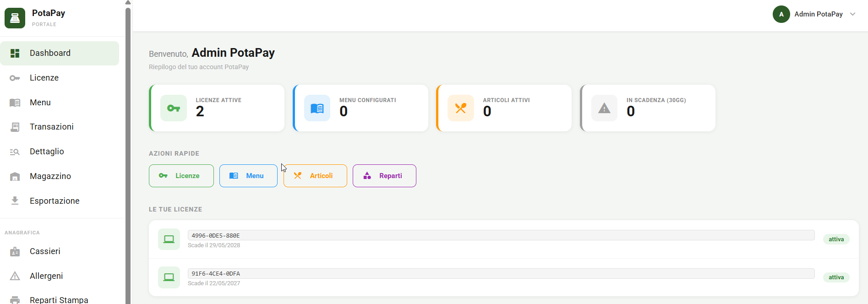Click the laptop icon for license 4996-0DE5-880E
This screenshot has width=868, height=304.
coord(169,239)
